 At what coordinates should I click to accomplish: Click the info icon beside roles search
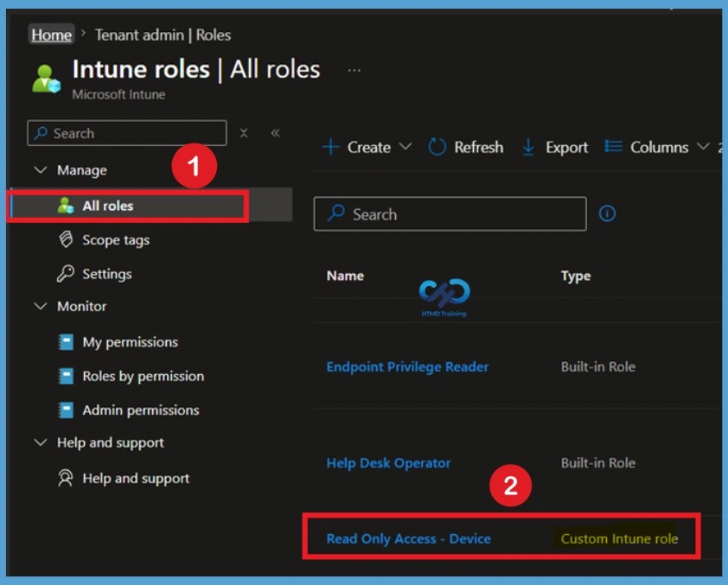(x=607, y=213)
